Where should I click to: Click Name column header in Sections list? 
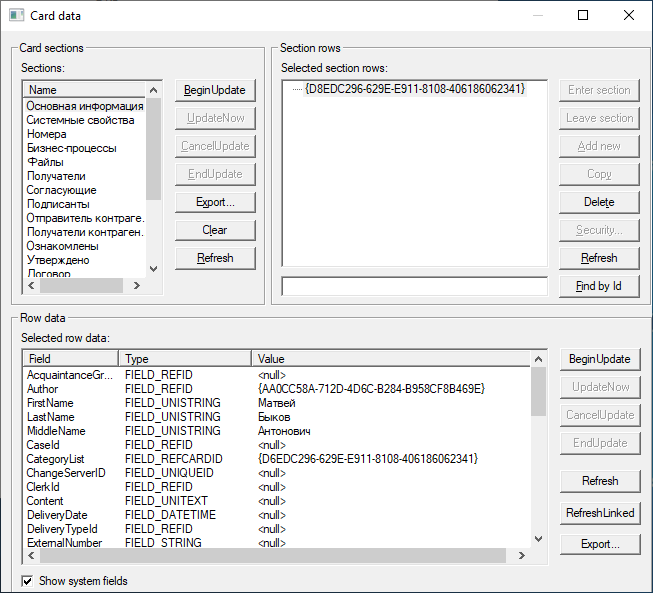pos(84,90)
